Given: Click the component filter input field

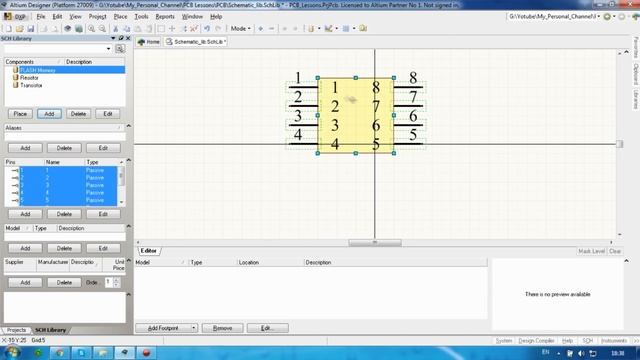Looking at the screenshot, I should pos(54,49).
